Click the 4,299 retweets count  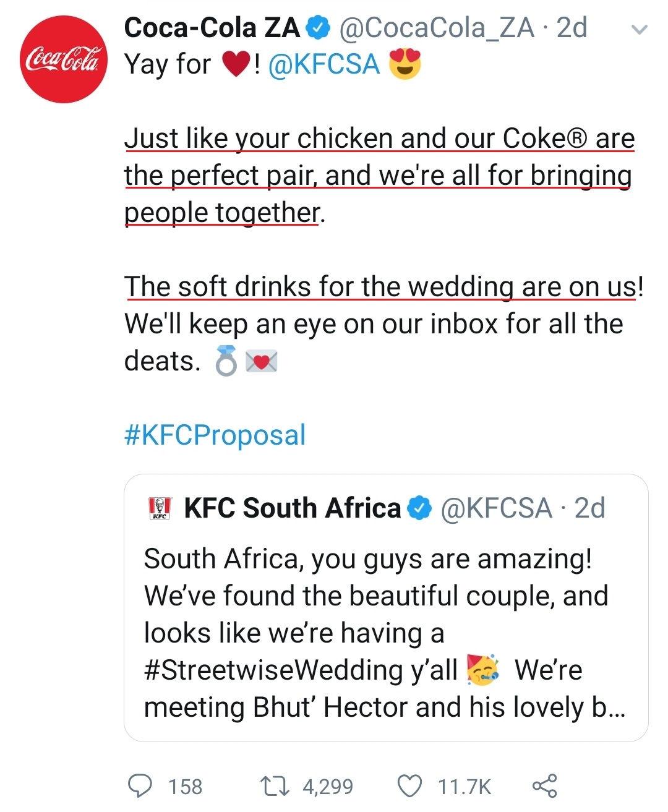tap(328, 787)
